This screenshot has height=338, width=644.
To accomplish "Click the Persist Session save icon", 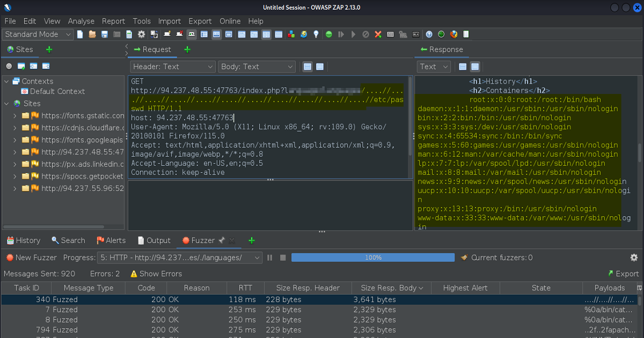I will pos(105,34).
